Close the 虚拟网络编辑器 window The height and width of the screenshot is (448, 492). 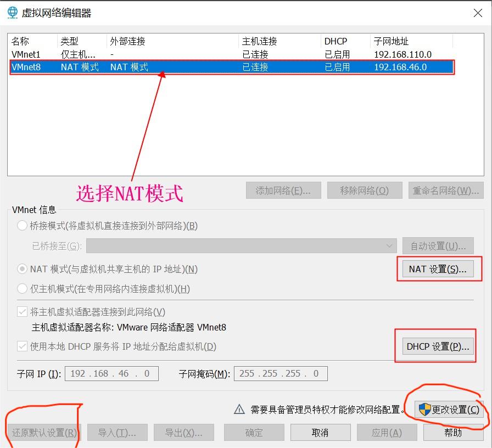[478, 13]
